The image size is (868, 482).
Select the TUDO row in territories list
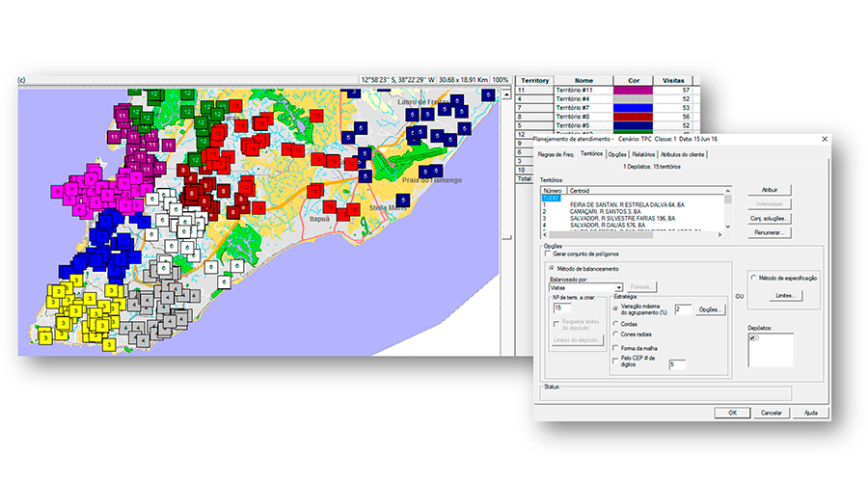click(550, 197)
